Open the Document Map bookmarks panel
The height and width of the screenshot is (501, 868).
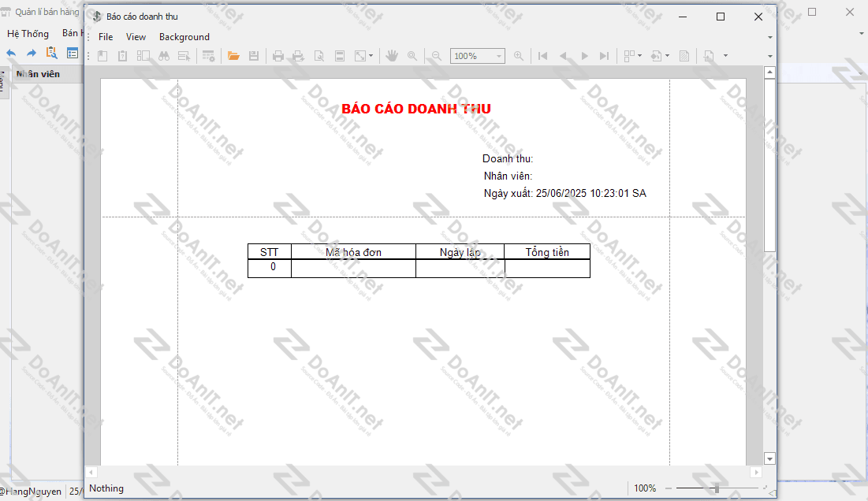click(x=102, y=56)
